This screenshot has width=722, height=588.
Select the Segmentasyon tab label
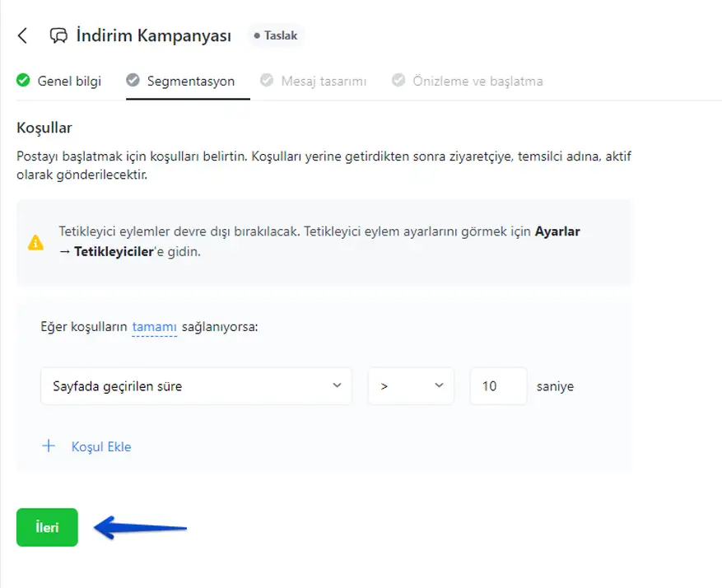click(190, 81)
